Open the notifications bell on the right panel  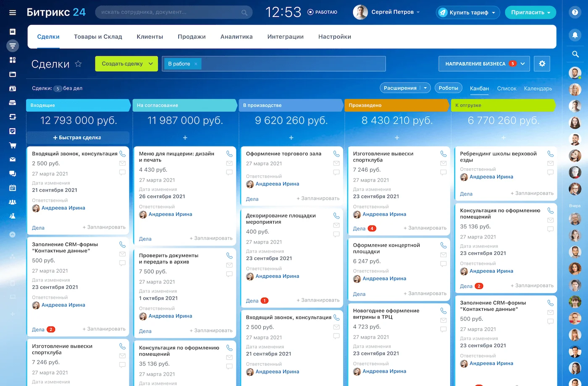click(x=575, y=35)
